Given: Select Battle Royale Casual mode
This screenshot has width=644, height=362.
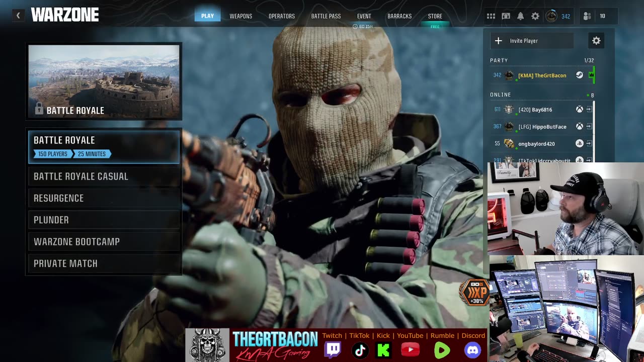Looking at the screenshot, I should 104,176.
